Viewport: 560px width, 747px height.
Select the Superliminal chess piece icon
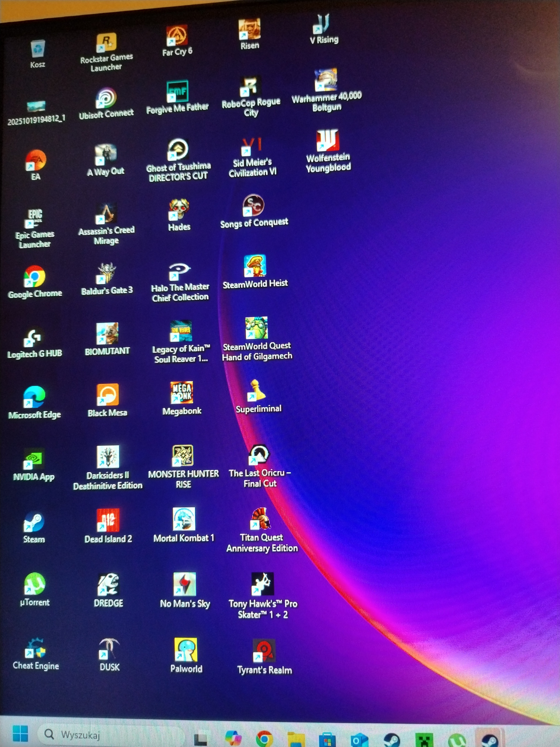tap(256, 390)
